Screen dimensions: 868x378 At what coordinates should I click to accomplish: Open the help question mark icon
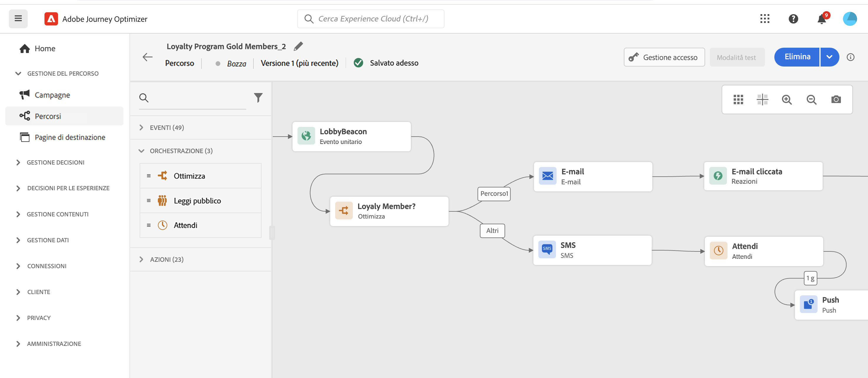(793, 19)
